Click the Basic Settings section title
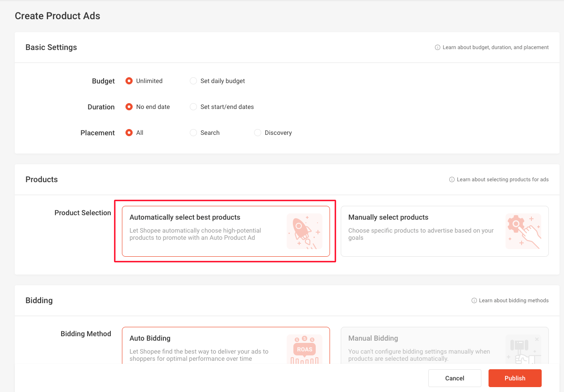 [x=51, y=47]
